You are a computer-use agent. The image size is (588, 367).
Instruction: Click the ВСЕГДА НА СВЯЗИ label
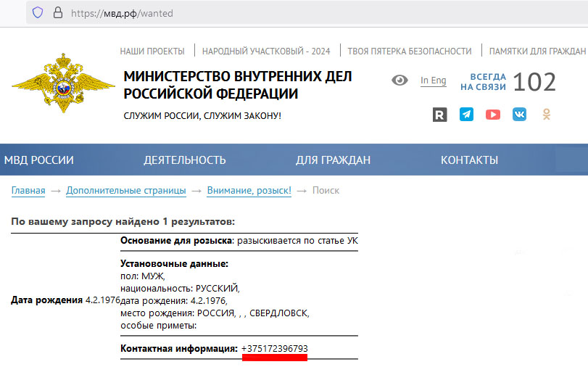pyautogui.click(x=484, y=82)
